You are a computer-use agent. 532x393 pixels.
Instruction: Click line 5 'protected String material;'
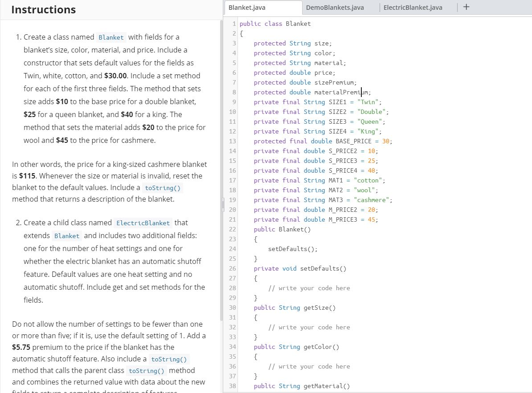[x=299, y=63]
